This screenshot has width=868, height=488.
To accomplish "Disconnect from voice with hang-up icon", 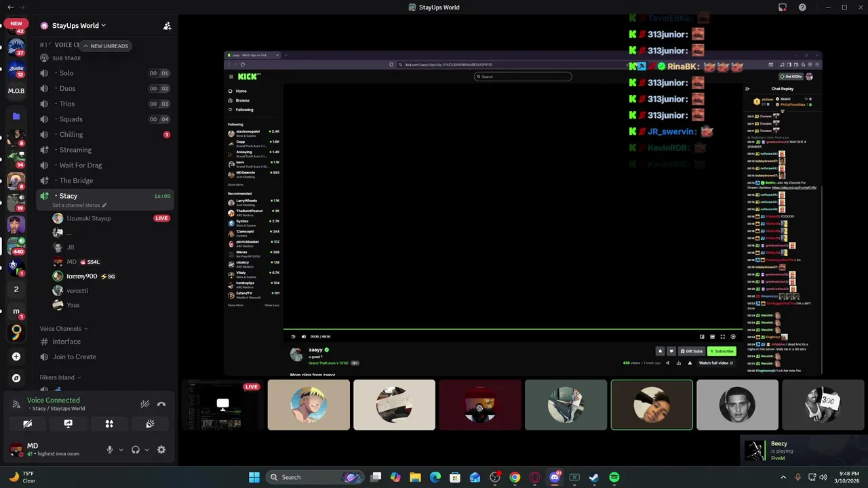I will tap(161, 404).
